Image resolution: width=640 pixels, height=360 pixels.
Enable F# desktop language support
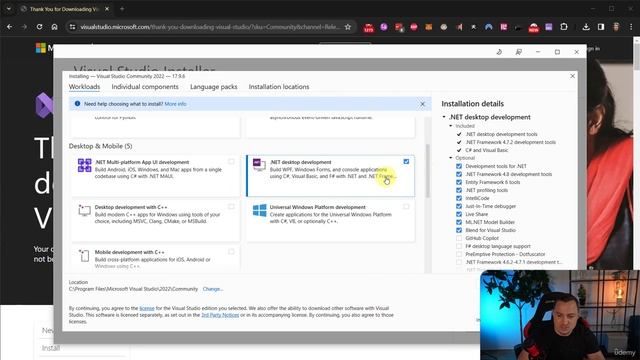click(x=459, y=246)
